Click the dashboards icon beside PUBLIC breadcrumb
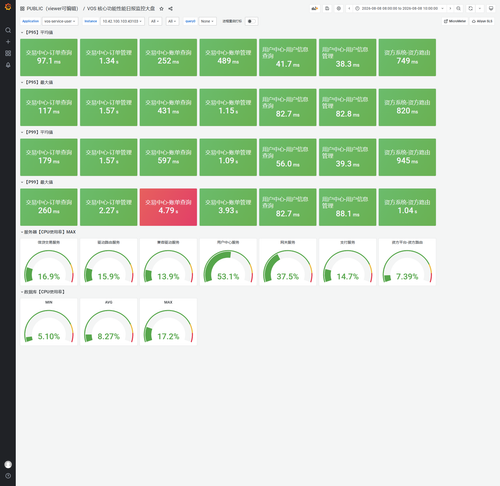The image size is (500, 486). [22, 9]
